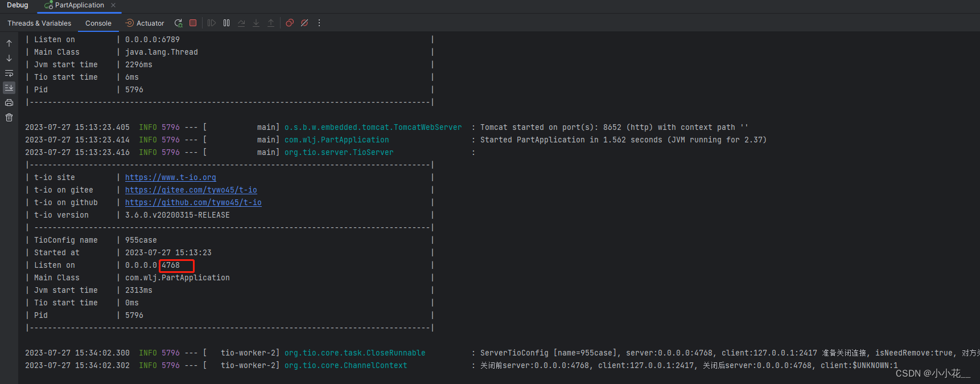Click the 't-io version' row label
The width and height of the screenshot is (980, 384).
[x=61, y=215]
